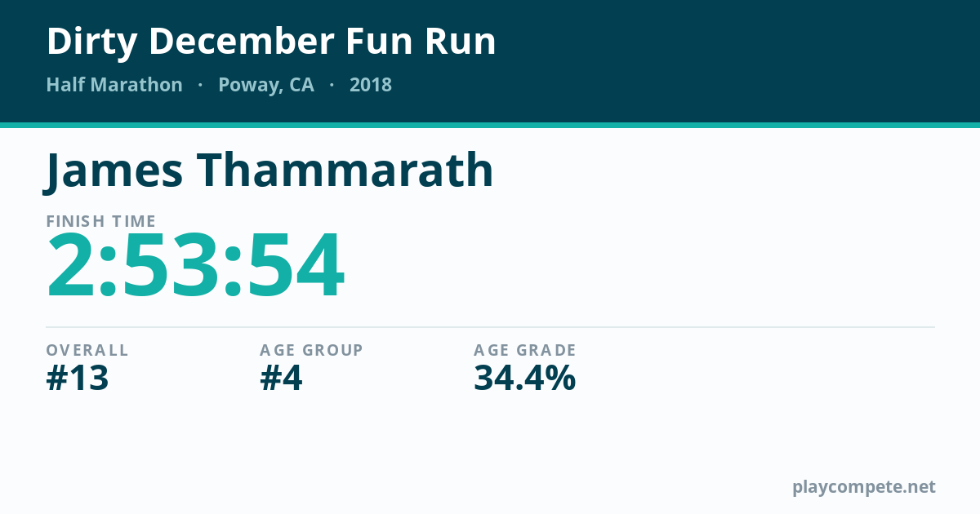The width and height of the screenshot is (980, 514).
Task: Click the word Thammarath in the name
Action: coord(345,171)
